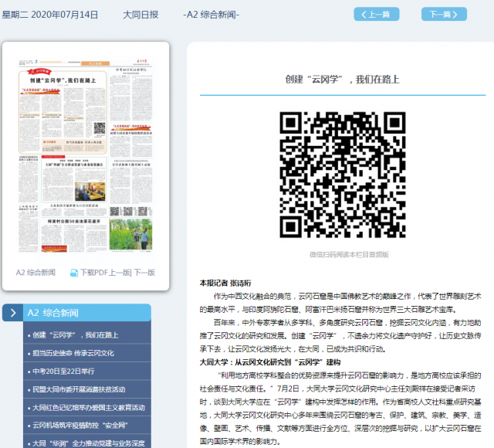Click subheading 大同大学：从云冈文化研究到"云冈学"建构
The width and height of the screenshot is (494, 448).
pyautogui.click(x=270, y=362)
